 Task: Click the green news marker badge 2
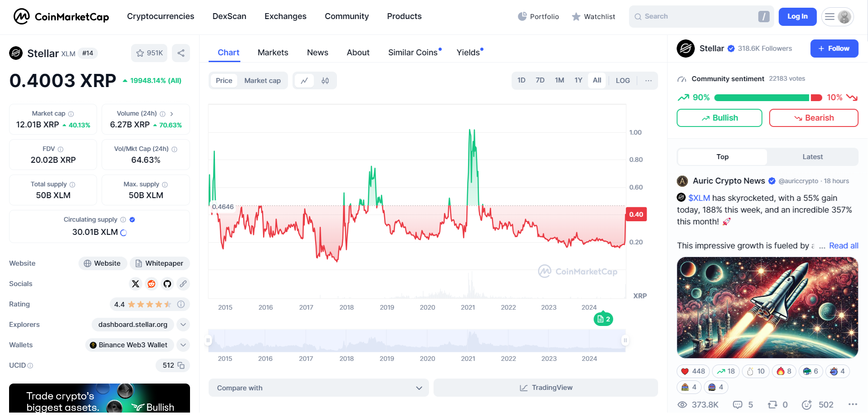[603, 319]
